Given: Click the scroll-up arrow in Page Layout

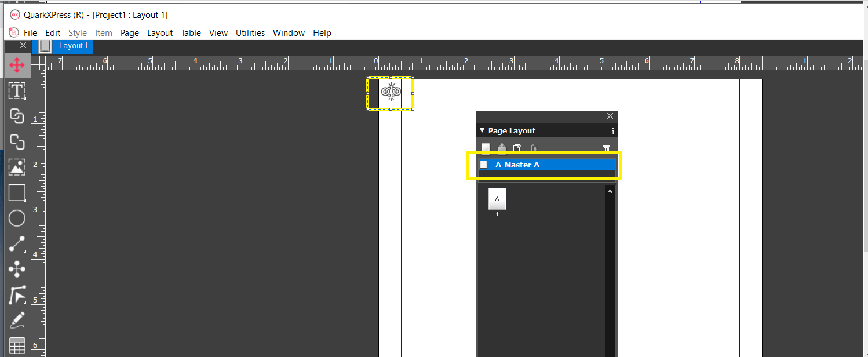Looking at the screenshot, I should [610, 191].
